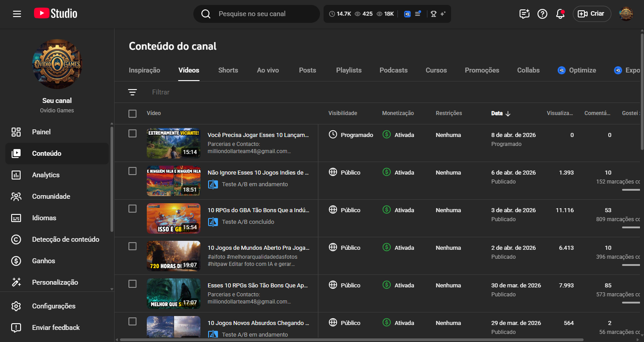Select the checkbox for the 8 de abr. video
This screenshot has width=644, height=342.
click(132, 133)
